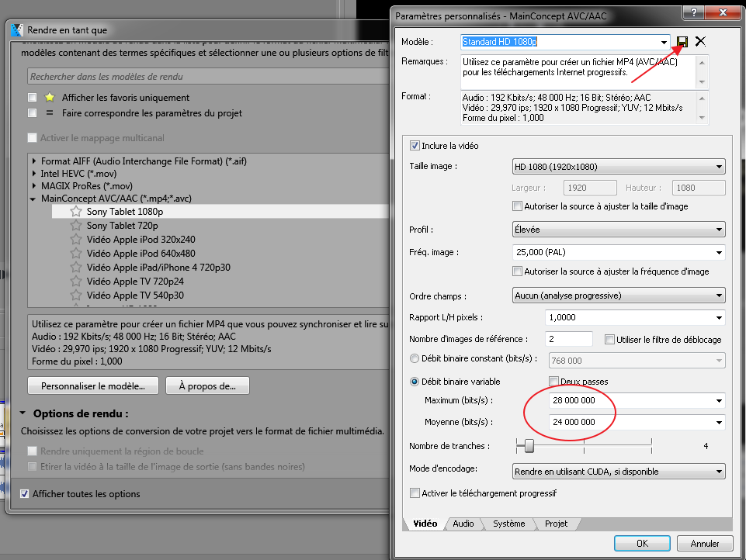Click the OK button
This screenshot has width=746, height=560.
tap(642, 544)
